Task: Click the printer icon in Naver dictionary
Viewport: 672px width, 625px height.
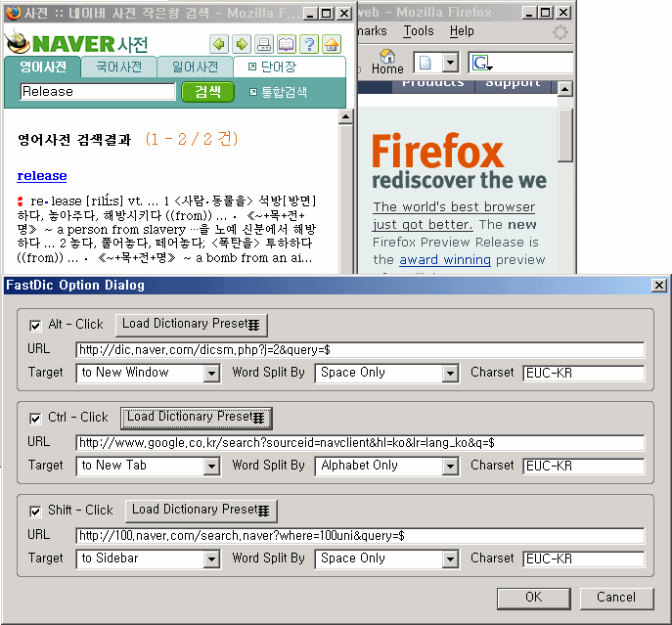Action: [x=263, y=44]
